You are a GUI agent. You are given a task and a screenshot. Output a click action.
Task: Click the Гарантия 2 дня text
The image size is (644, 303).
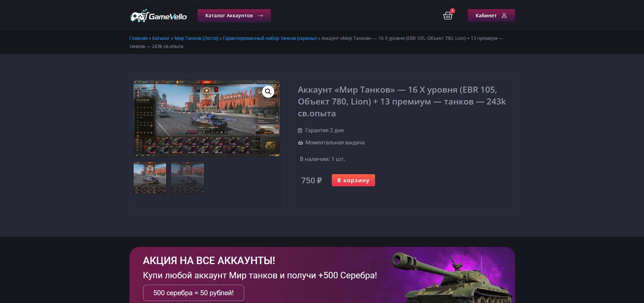[x=324, y=131]
